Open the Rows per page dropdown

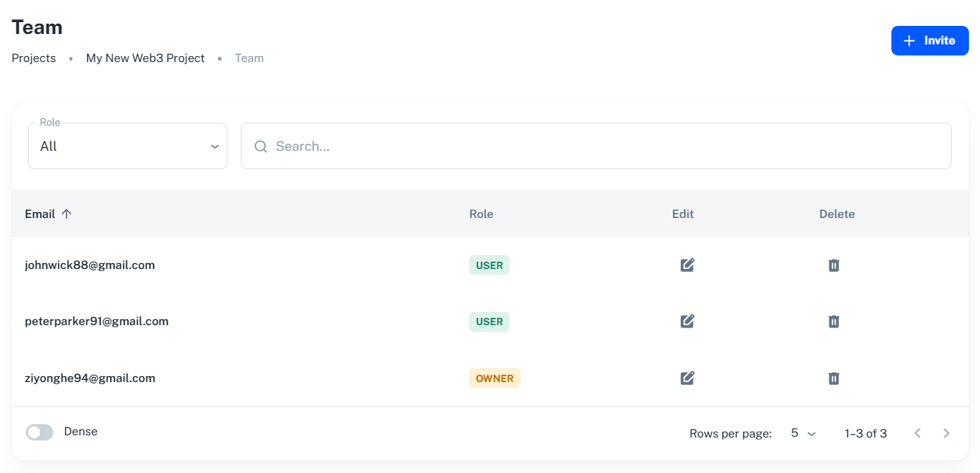803,433
